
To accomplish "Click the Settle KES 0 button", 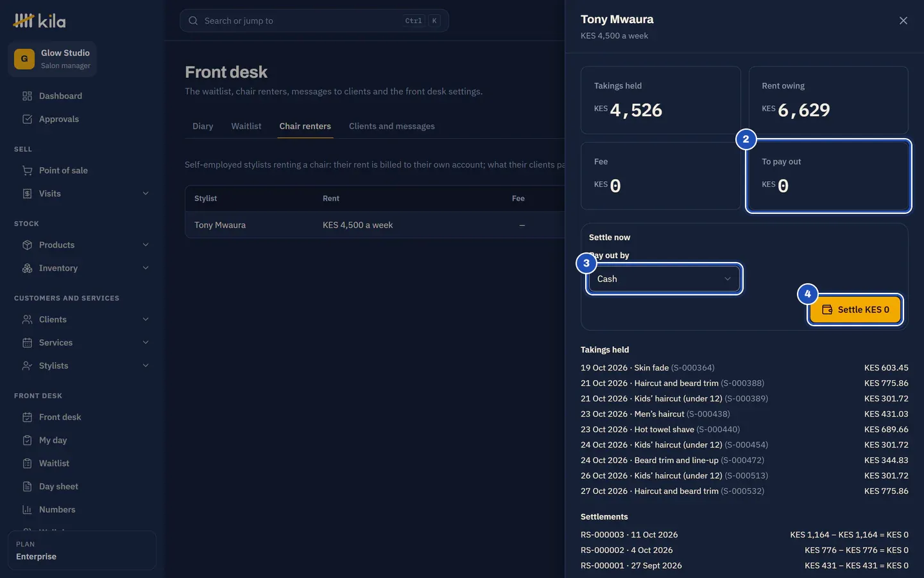I will (x=855, y=310).
